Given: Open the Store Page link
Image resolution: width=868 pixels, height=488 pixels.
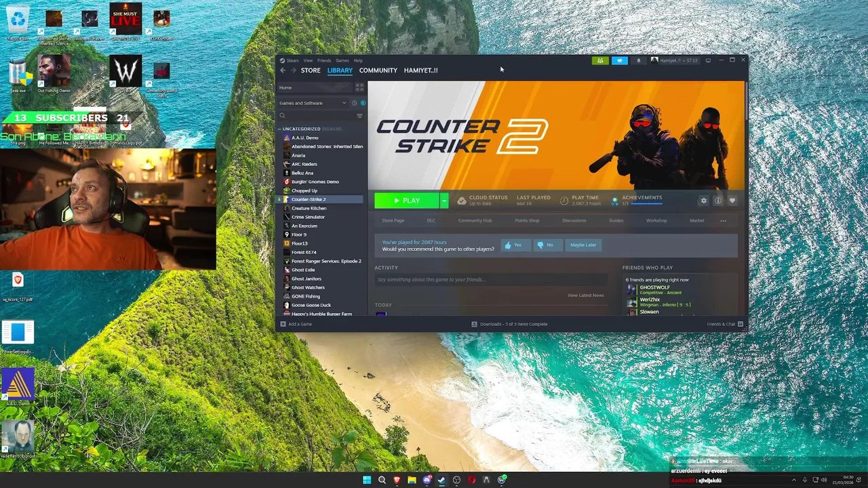Looking at the screenshot, I should coord(393,220).
